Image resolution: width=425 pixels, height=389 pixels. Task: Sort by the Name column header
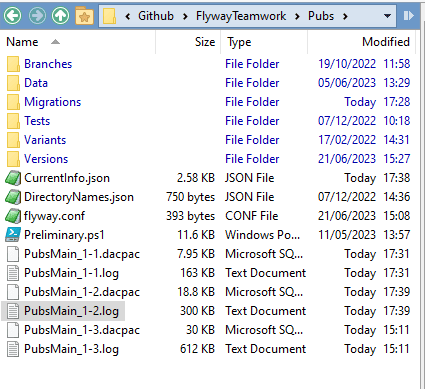point(22,42)
